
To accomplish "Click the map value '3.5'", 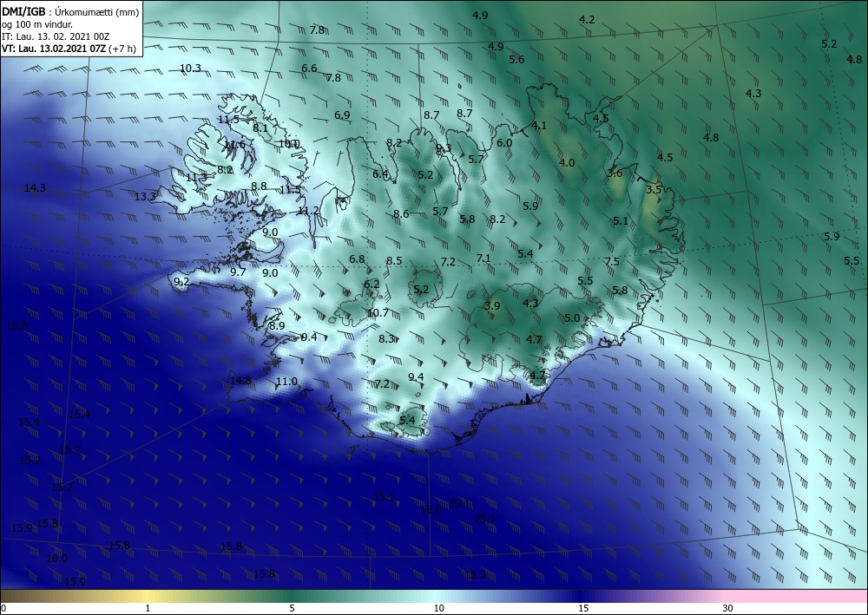I will click(654, 189).
